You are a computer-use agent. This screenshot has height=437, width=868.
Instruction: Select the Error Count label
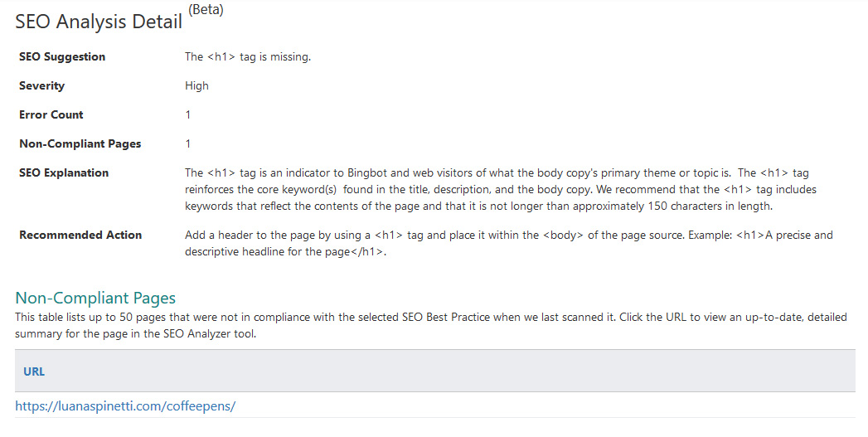click(51, 115)
